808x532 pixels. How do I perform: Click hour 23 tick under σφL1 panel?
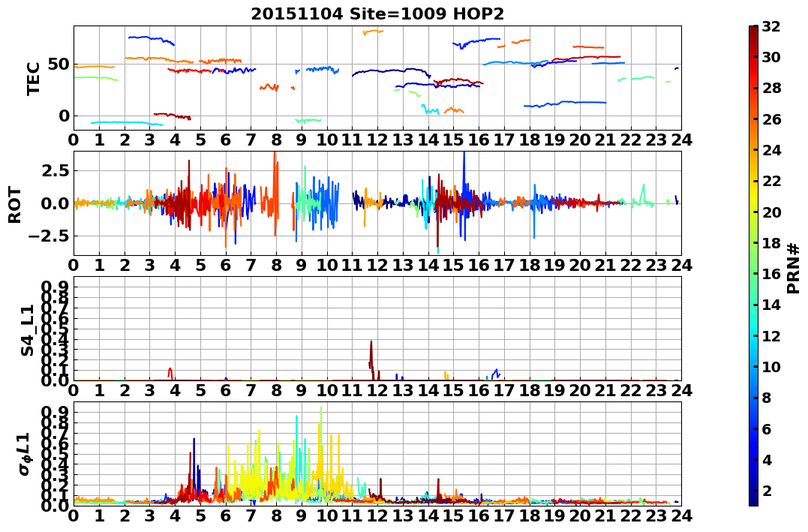point(656,515)
